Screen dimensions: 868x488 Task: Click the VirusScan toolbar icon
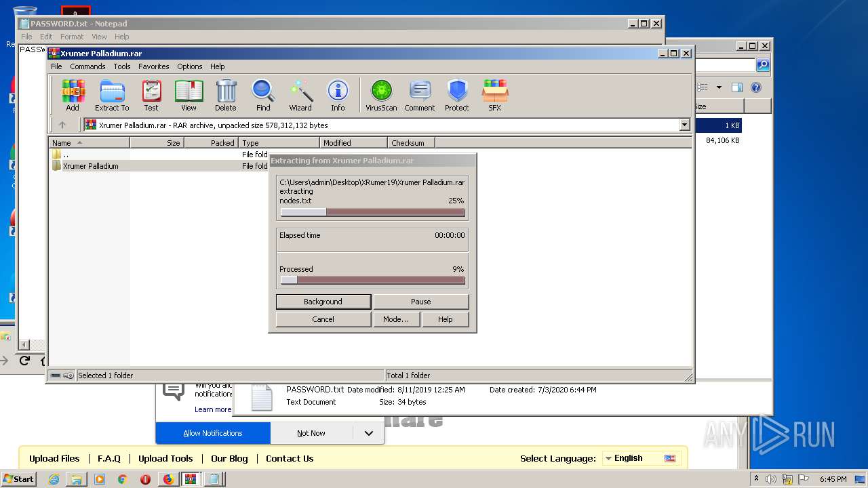[381, 95]
